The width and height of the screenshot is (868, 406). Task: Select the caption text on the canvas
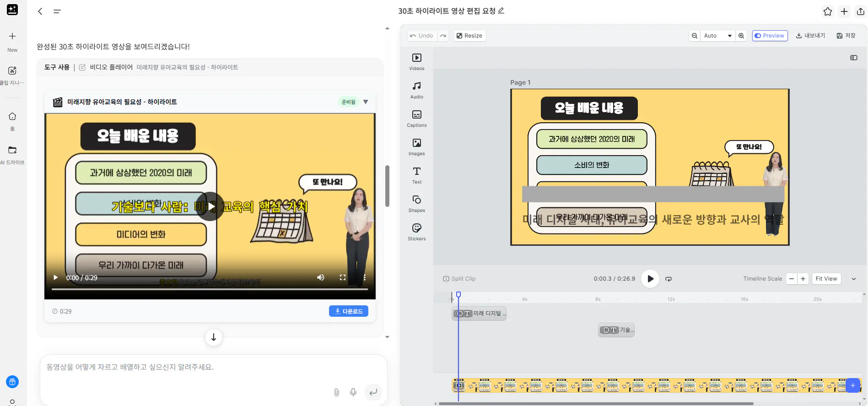[x=653, y=220]
